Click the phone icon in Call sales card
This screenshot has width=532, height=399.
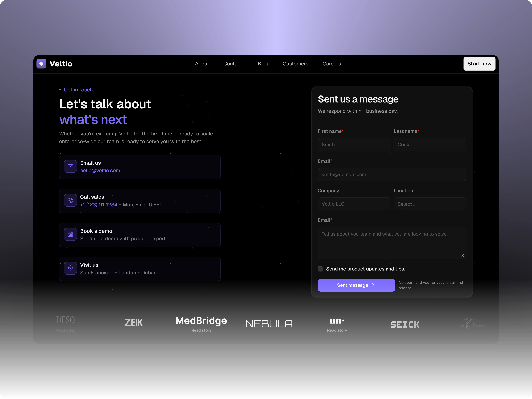70,200
